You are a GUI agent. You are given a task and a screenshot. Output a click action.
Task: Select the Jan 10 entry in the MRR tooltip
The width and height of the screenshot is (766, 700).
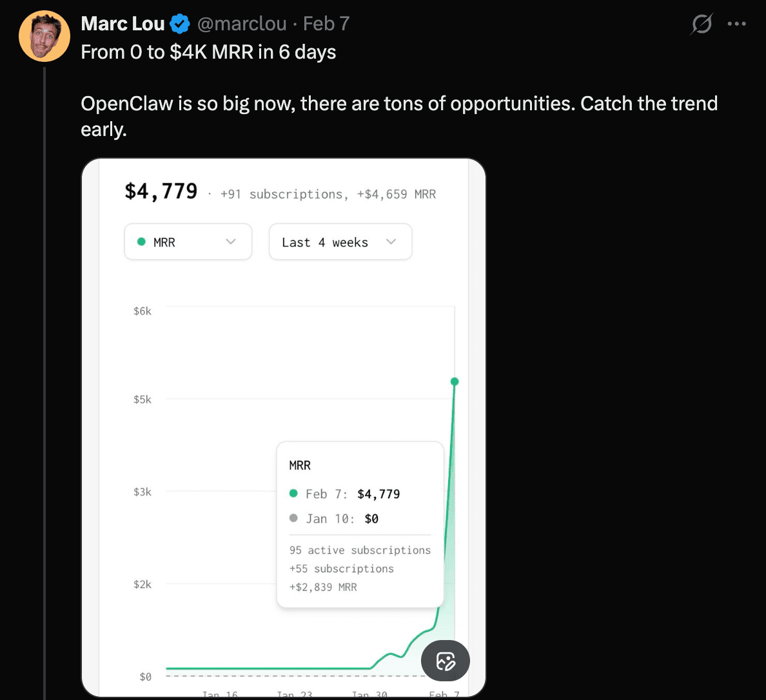click(342, 518)
